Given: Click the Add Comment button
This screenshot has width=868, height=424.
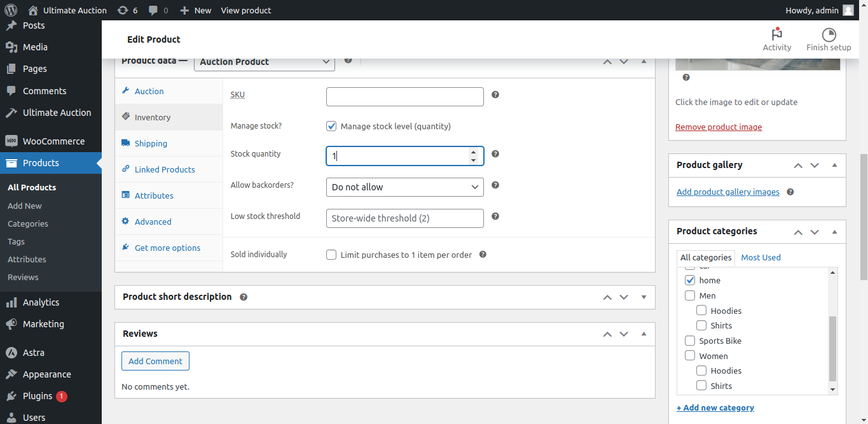Looking at the screenshot, I should pyautogui.click(x=155, y=361).
